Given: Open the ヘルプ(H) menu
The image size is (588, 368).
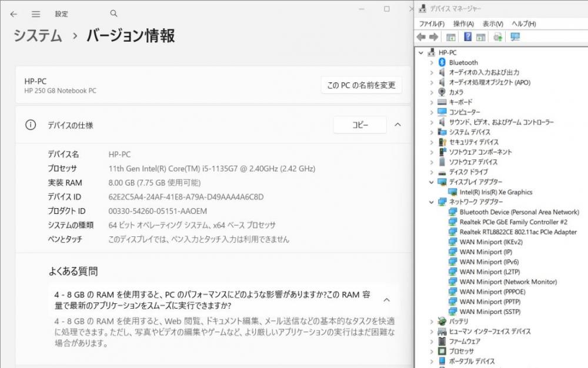Looking at the screenshot, I should pyautogui.click(x=524, y=24).
